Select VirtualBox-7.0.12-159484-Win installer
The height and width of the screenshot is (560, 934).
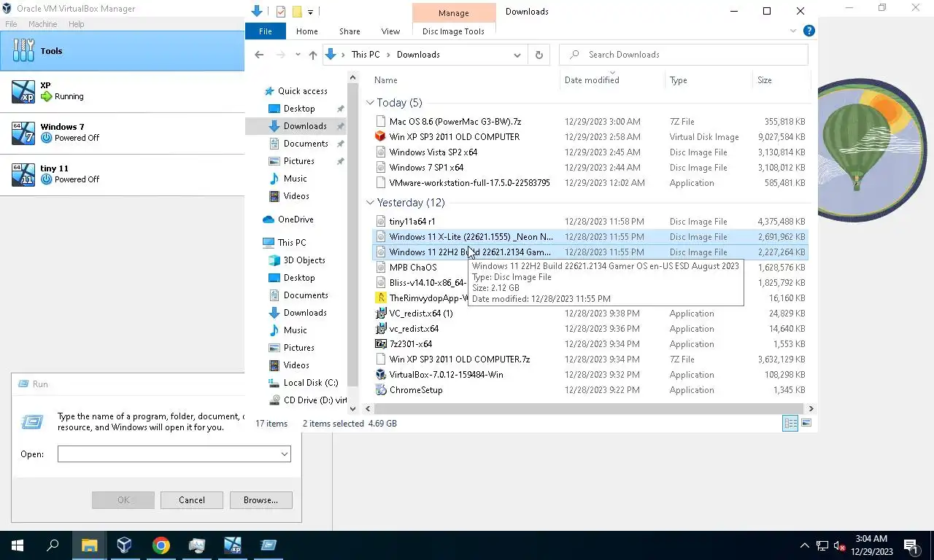point(591,375)
